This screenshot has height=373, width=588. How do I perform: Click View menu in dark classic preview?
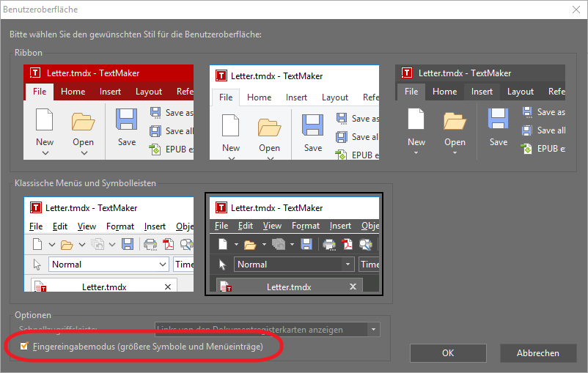coord(272,226)
